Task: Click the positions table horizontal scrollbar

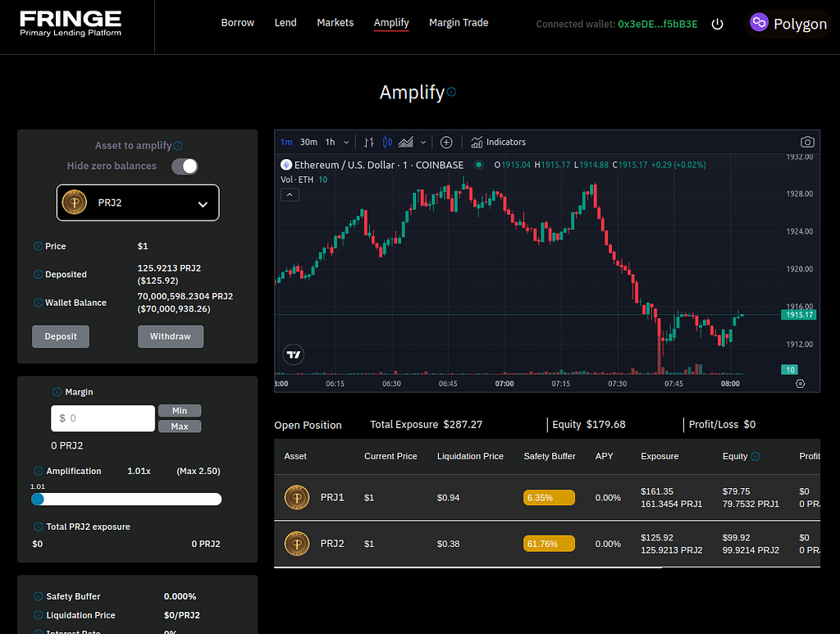Action: pos(468,568)
